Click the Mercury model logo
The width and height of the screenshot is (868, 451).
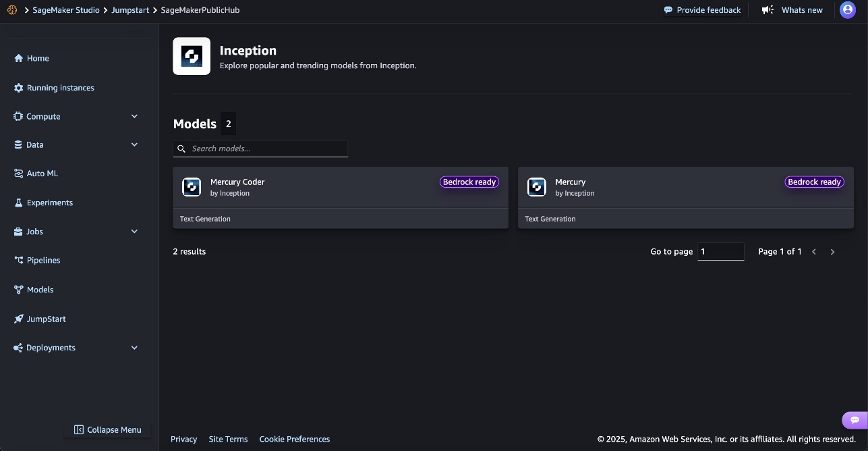537,187
